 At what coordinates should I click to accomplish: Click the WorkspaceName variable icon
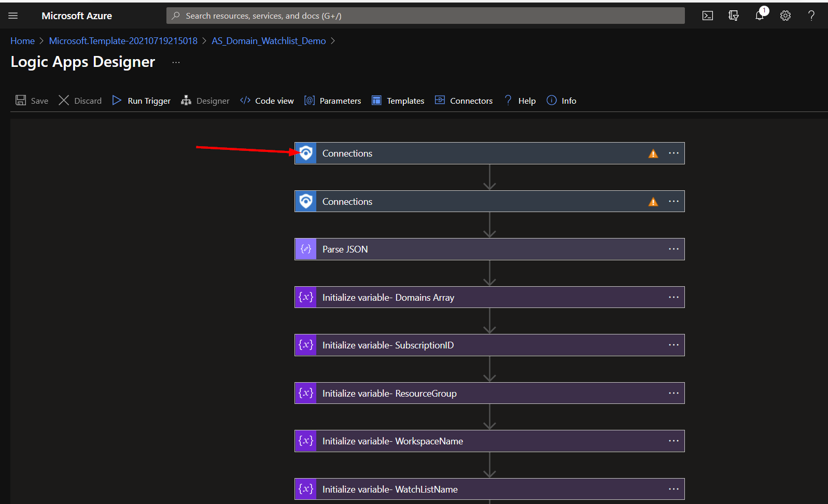[x=306, y=441]
